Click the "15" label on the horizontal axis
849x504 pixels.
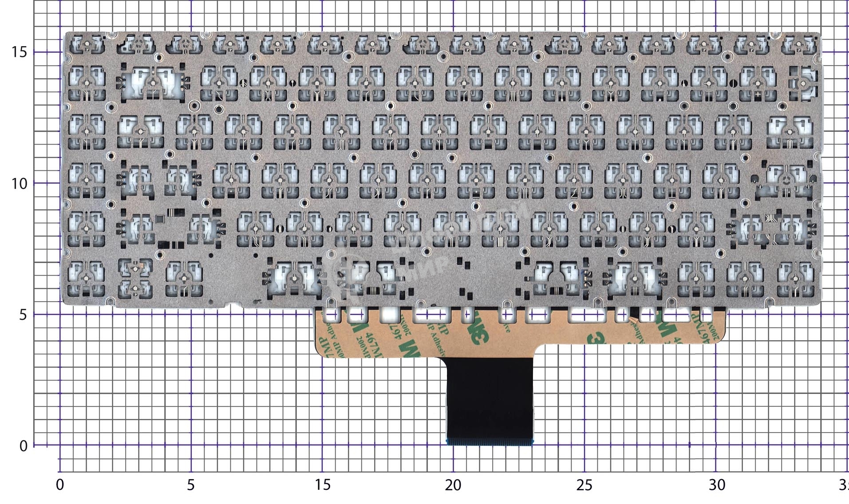323,485
